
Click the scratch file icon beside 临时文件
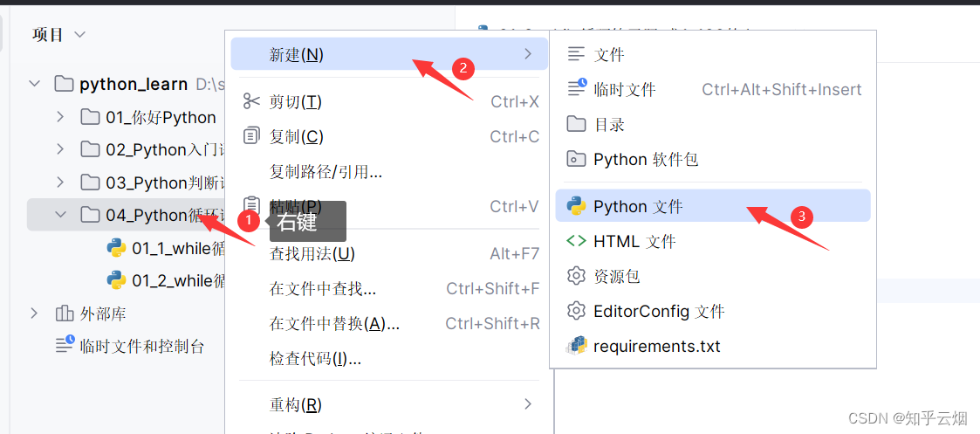tap(576, 89)
